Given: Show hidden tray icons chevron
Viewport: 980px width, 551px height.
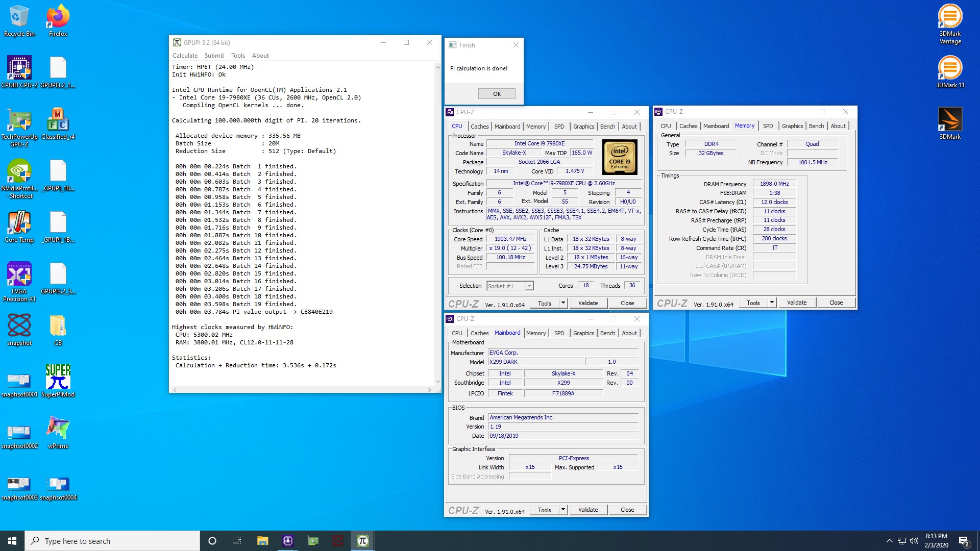Looking at the screenshot, I should click(890, 541).
